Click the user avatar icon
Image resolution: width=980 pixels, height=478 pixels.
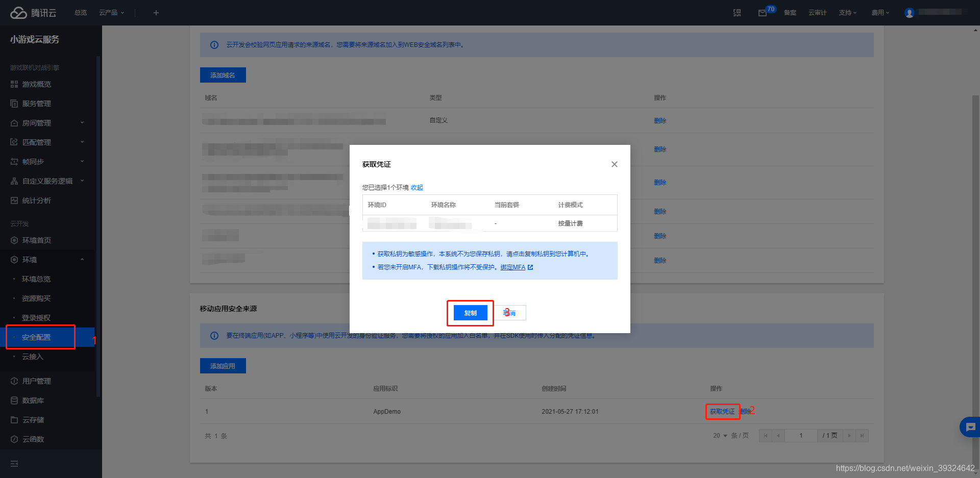[909, 13]
